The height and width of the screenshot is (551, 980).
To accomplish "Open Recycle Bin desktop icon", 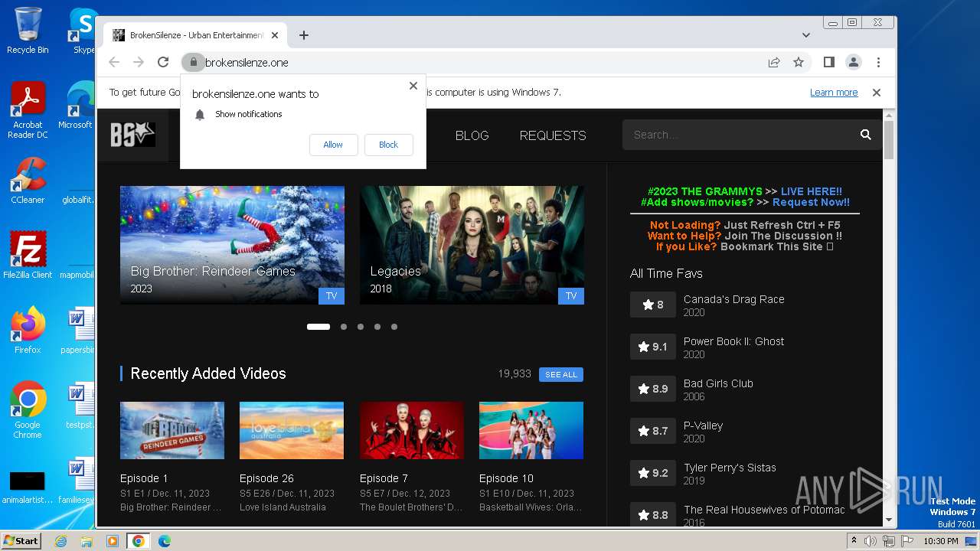I will pos(28,31).
